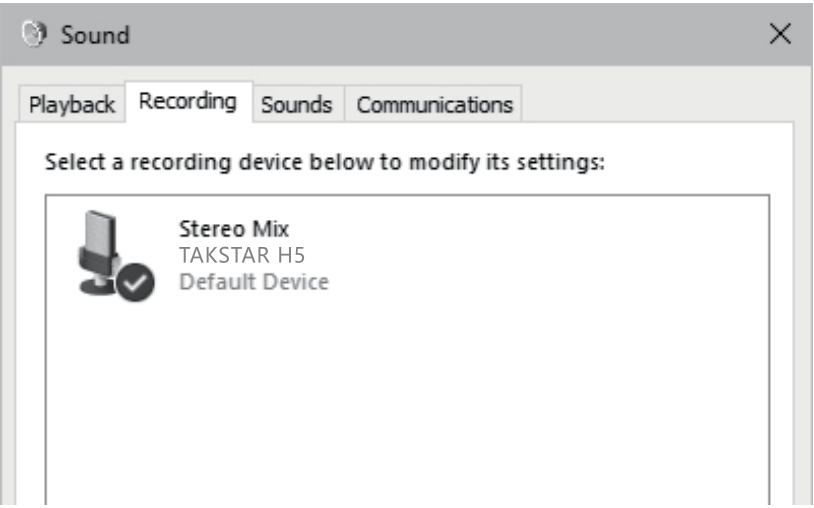Close the Sound dialog with X
The width and height of the screenshot is (814, 508).
point(780,35)
